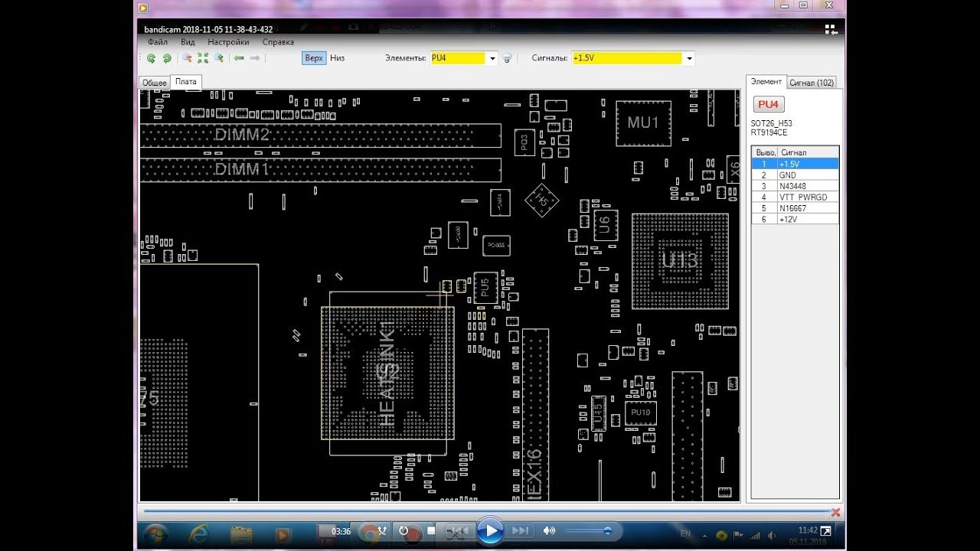Skip to next track in media player
This screenshot has width=980, height=551.
click(520, 530)
